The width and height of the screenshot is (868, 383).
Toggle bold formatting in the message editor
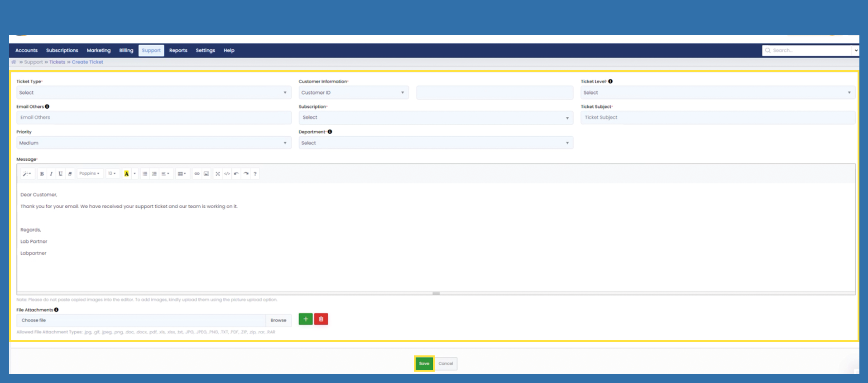[x=42, y=174]
